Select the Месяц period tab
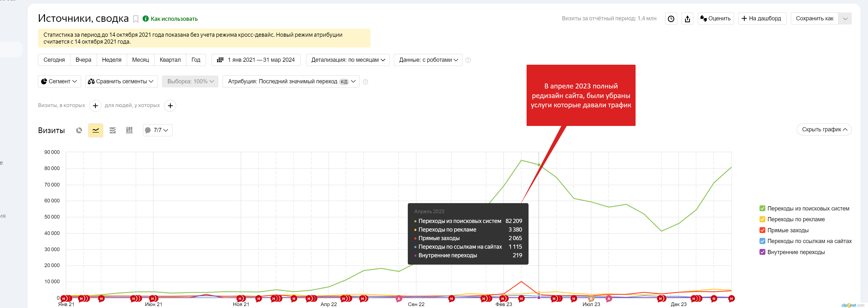868x308 pixels. click(x=140, y=60)
